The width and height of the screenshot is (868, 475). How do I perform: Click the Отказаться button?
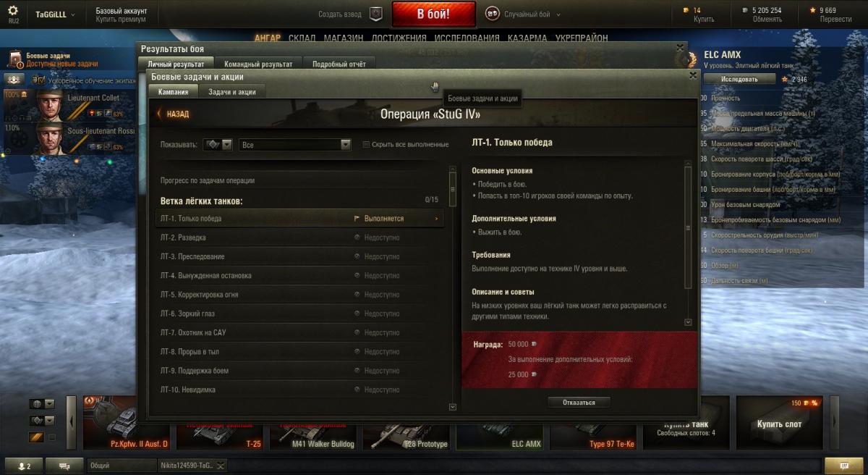tap(579, 403)
